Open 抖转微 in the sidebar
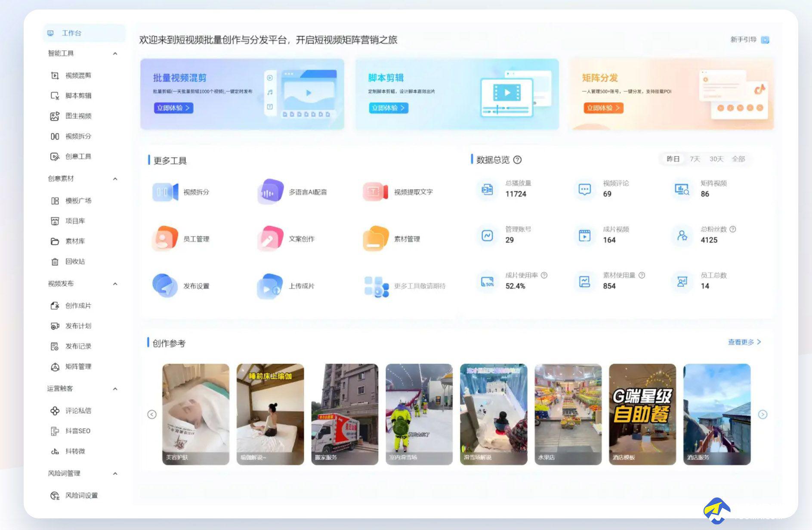This screenshot has height=530, width=812. point(68,451)
